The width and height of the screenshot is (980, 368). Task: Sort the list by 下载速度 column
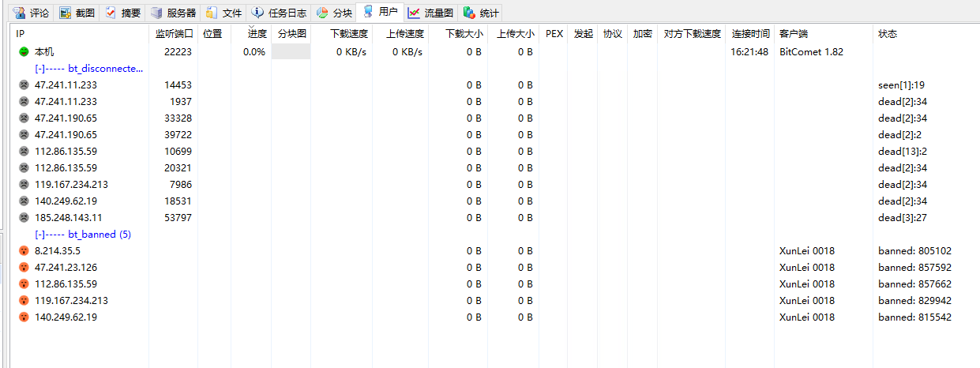(x=348, y=34)
